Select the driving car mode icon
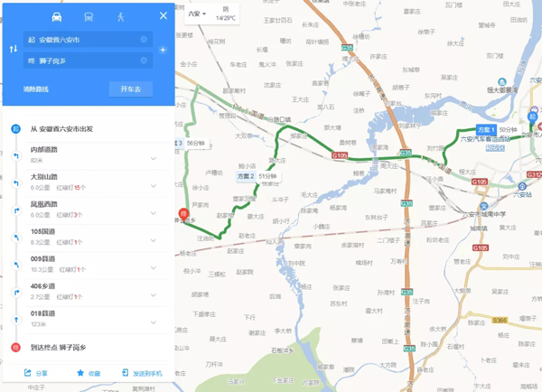The height and width of the screenshot is (392, 542). tap(57, 16)
